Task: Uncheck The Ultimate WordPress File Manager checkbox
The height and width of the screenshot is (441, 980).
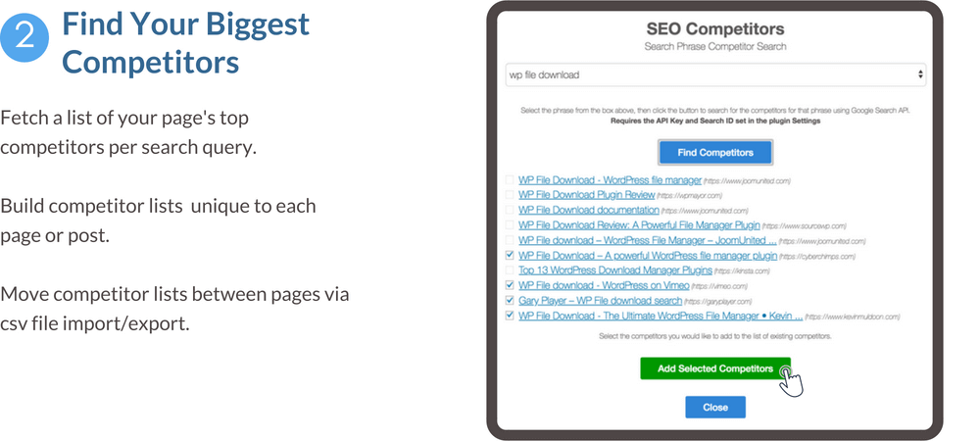Action: coord(508,316)
